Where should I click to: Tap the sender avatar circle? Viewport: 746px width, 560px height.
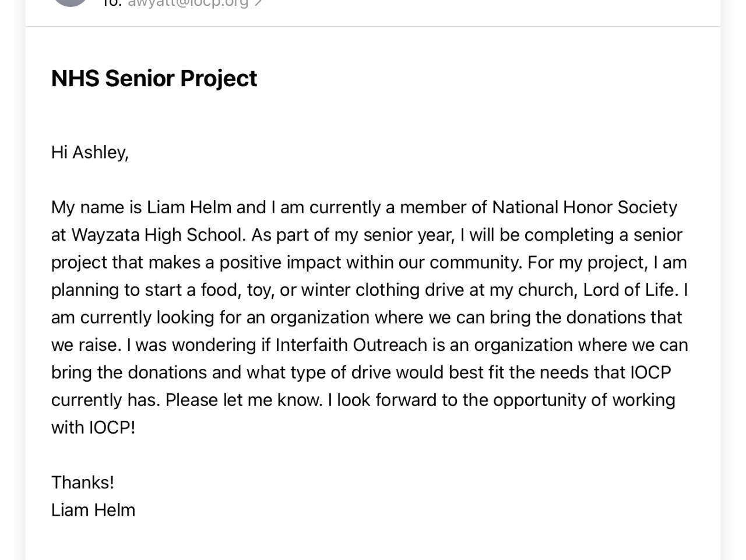[71, 2]
